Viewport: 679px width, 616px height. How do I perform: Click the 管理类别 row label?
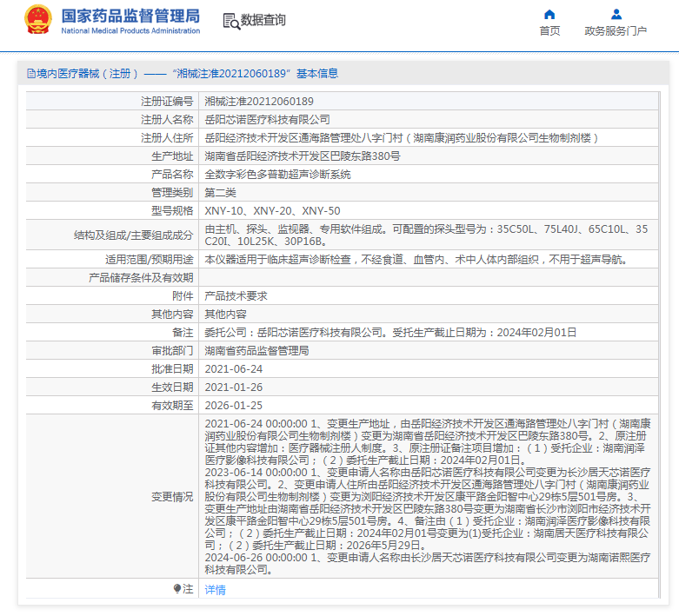[x=172, y=193]
